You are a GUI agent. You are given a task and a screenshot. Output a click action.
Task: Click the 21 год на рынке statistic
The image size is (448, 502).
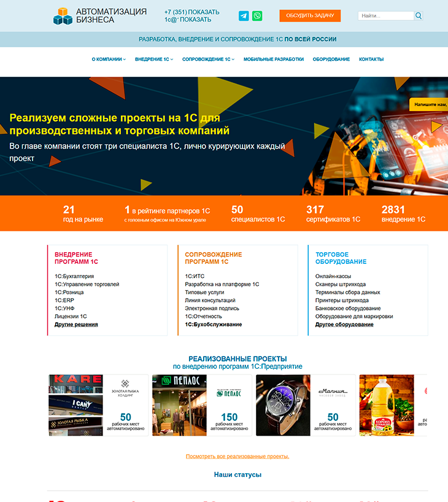click(x=83, y=214)
